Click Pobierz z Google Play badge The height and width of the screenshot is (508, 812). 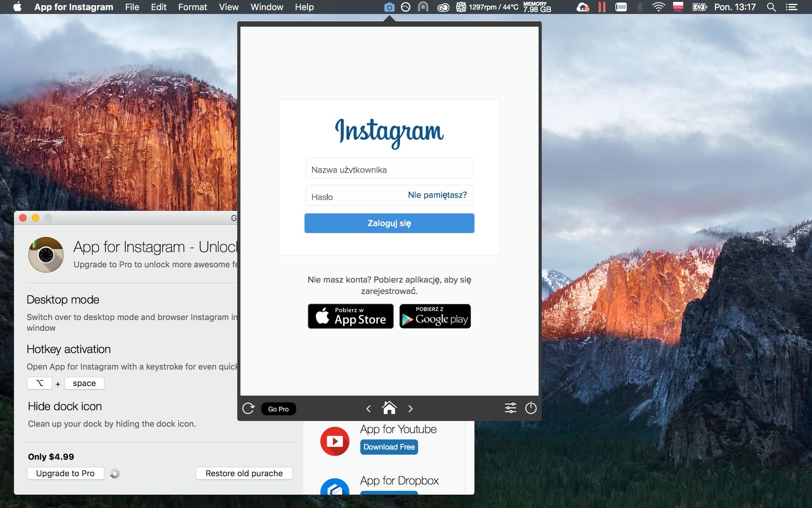435,316
